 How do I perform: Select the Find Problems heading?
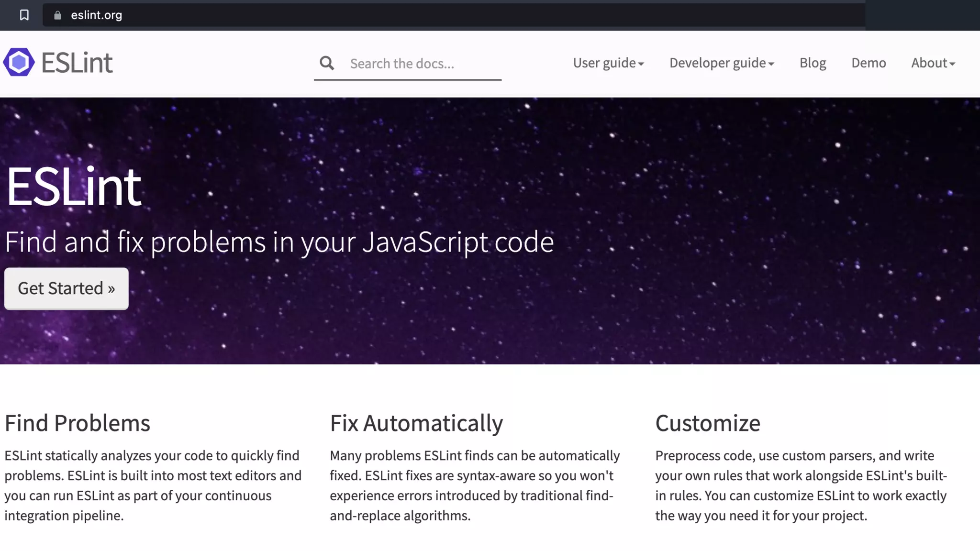tap(78, 423)
